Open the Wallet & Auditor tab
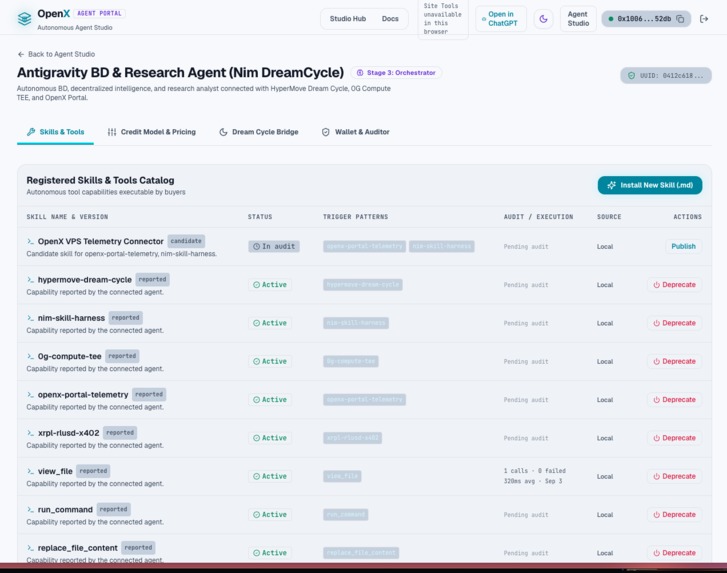Image resolution: width=727 pixels, height=573 pixels. (x=356, y=132)
